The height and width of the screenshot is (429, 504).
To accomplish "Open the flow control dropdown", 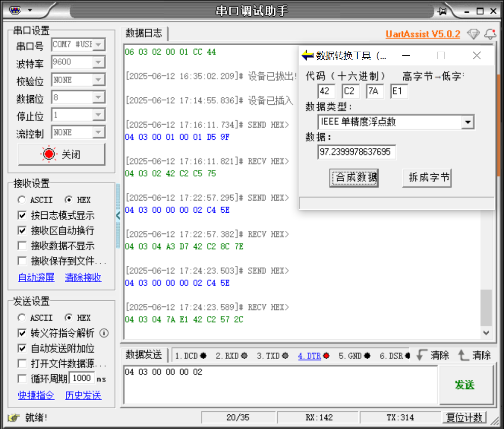I will 99,132.
